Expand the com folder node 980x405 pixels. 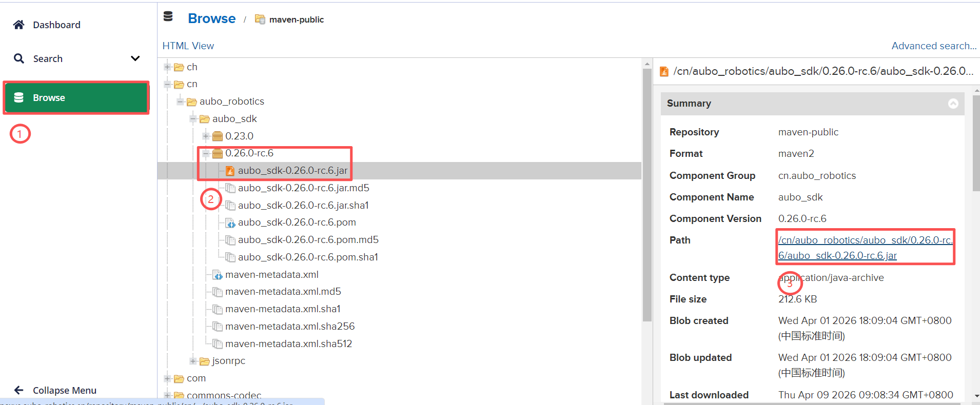pyautogui.click(x=167, y=378)
